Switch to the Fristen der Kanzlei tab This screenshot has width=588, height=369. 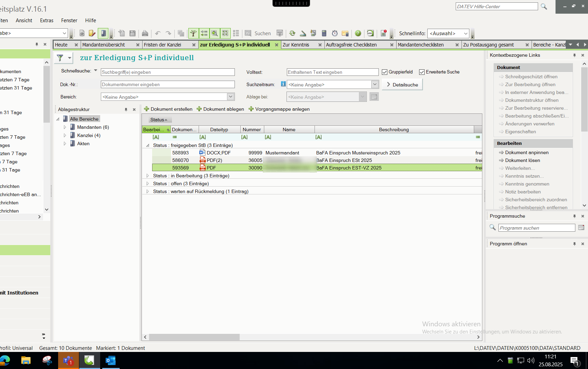163,45
